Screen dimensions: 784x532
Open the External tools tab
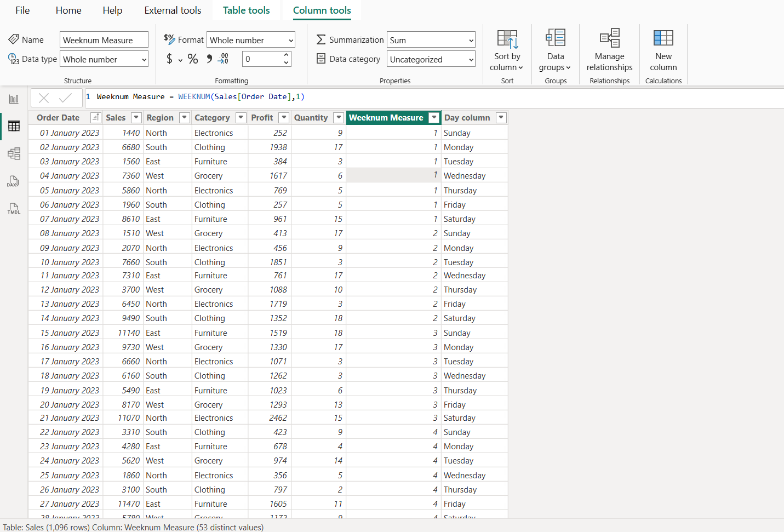(x=173, y=10)
